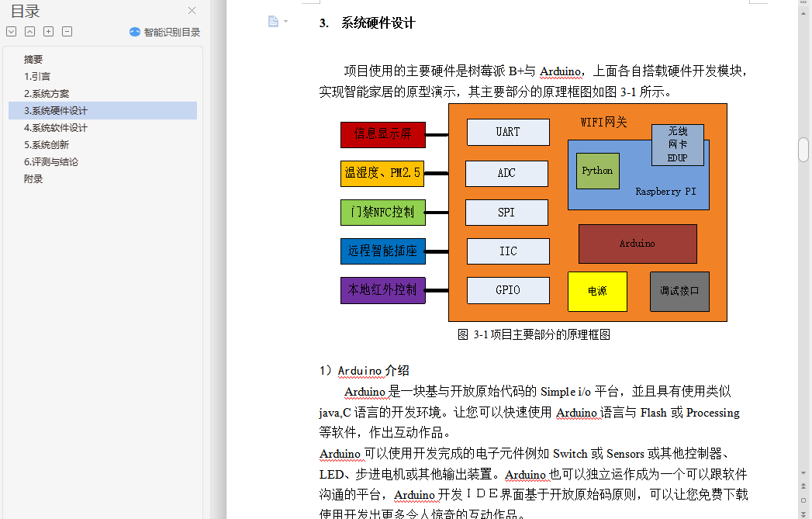Click the expand-all down-chevron icon in 目录 pane
Screen dimensions: 812x519
12,32
